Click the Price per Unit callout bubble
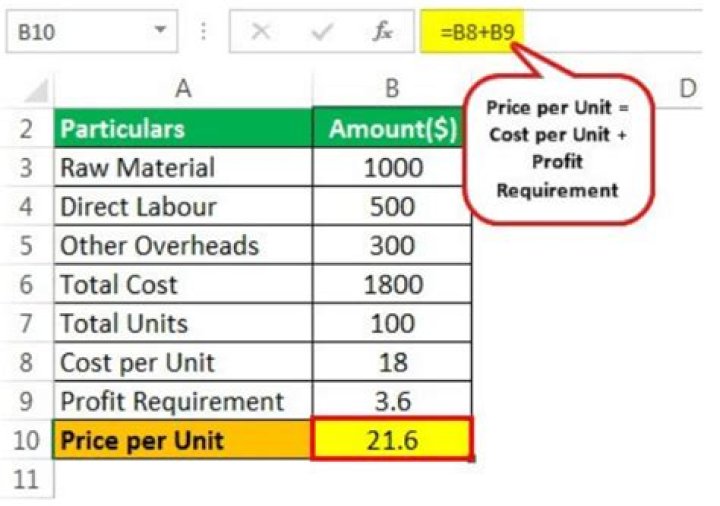Viewport: 720px width, 506px height. click(558, 148)
